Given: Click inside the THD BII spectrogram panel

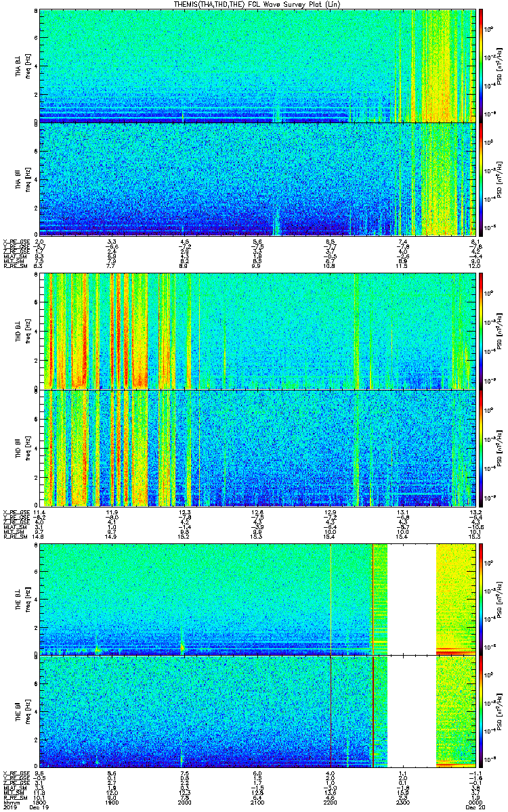Looking at the screenshot, I should 259,447.
